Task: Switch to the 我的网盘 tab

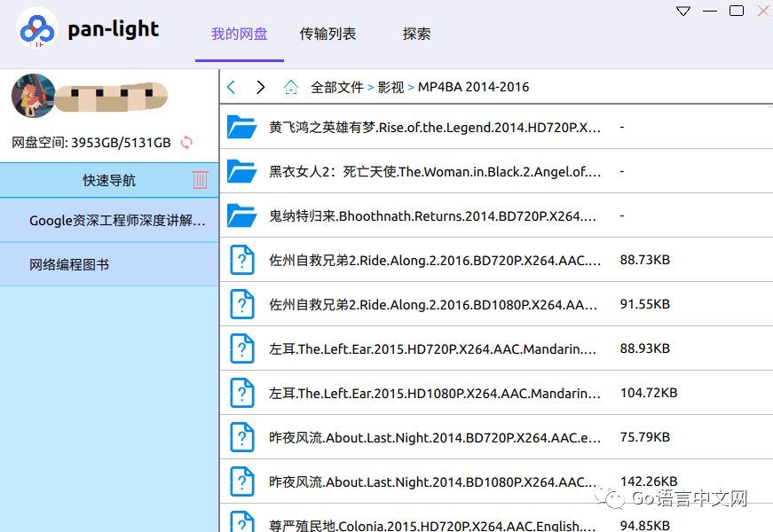Action: click(239, 34)
